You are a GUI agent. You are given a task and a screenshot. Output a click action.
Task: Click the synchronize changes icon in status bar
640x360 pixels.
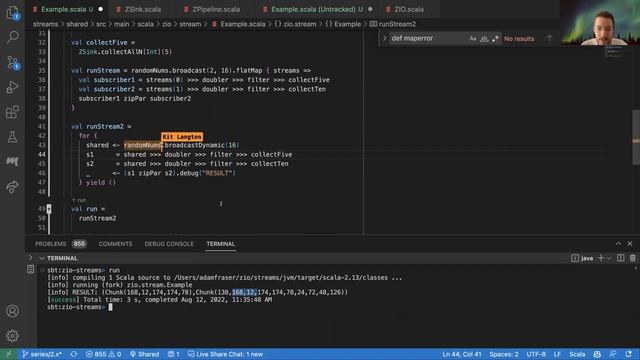coord(73,354)
